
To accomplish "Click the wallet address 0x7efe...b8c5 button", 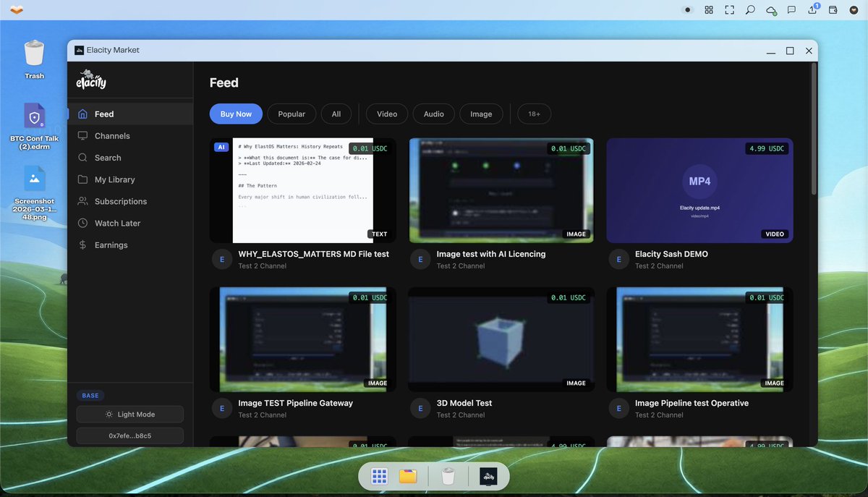I will point(130,436).
